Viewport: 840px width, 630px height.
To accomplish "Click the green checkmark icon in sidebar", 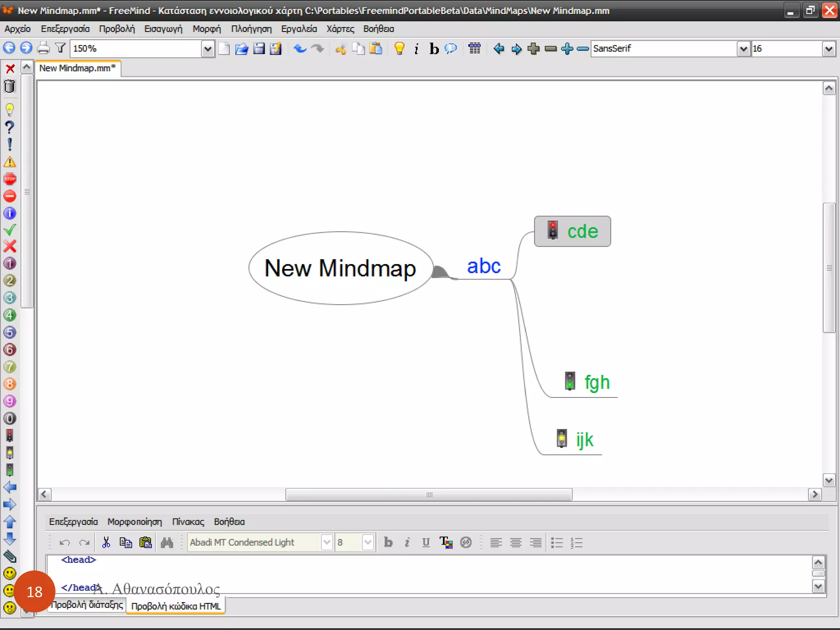I will click(x=10, y=230).
